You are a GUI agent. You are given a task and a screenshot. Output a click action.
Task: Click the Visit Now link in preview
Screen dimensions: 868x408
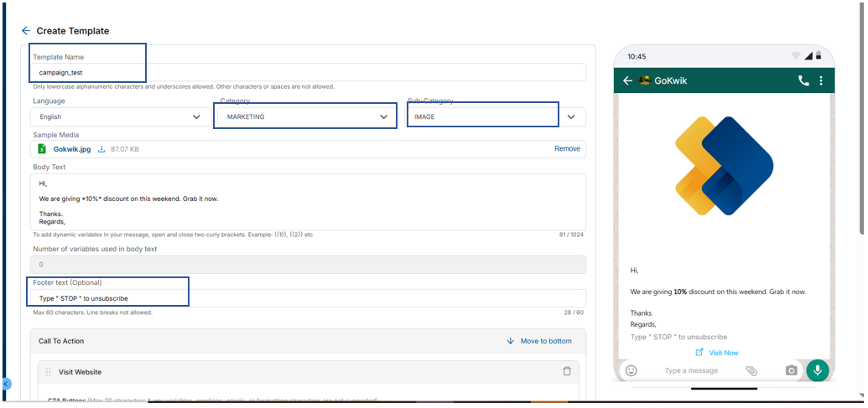pyautogui.click(x=724, y=353)
